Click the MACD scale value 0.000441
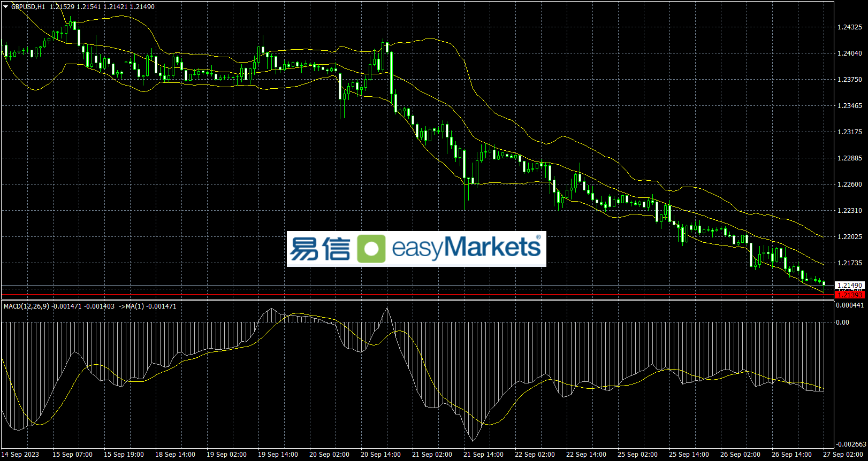868x461 pixels. [x=850, y=305]
